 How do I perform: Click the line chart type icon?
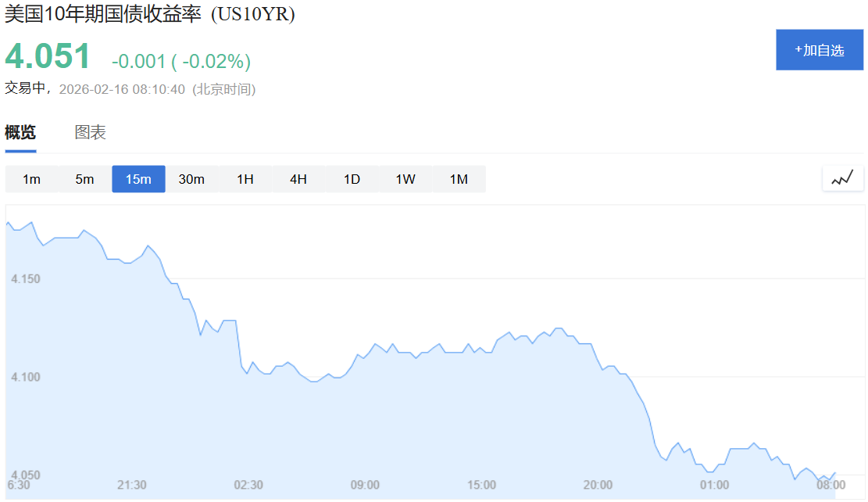[842, 178]
